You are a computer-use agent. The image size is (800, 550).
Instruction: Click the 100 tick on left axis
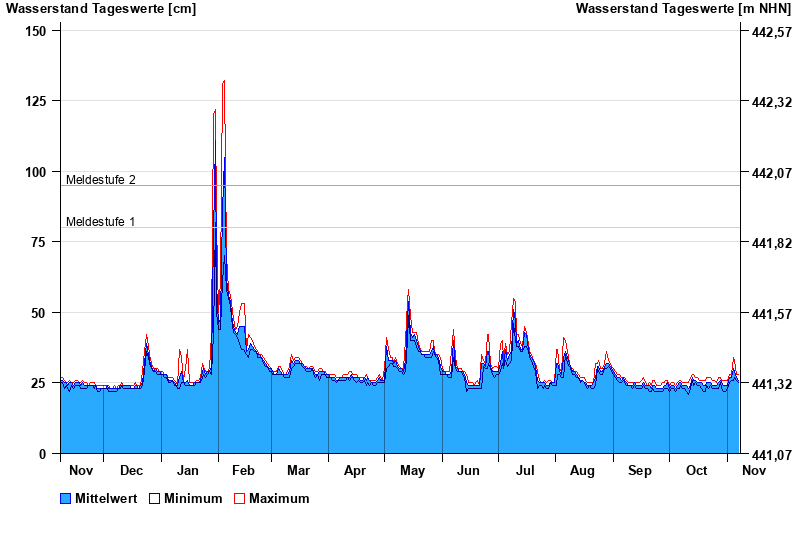tap(35, 172)
